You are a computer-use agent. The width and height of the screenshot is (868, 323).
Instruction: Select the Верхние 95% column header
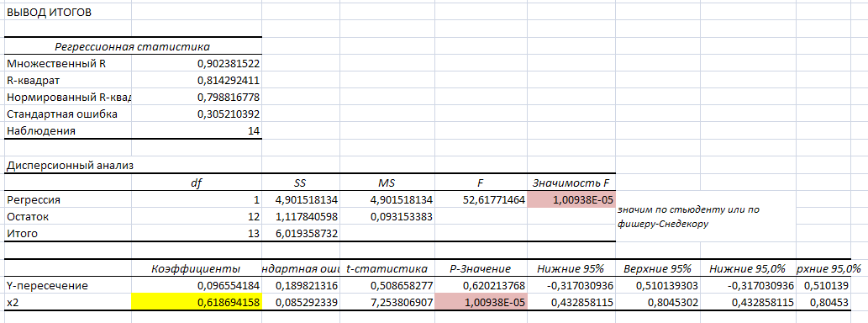658,268
